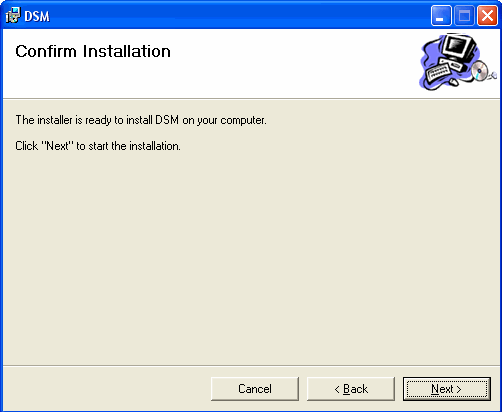
Task: Click the Confirm Installation heading
Action: pos(93,51)
